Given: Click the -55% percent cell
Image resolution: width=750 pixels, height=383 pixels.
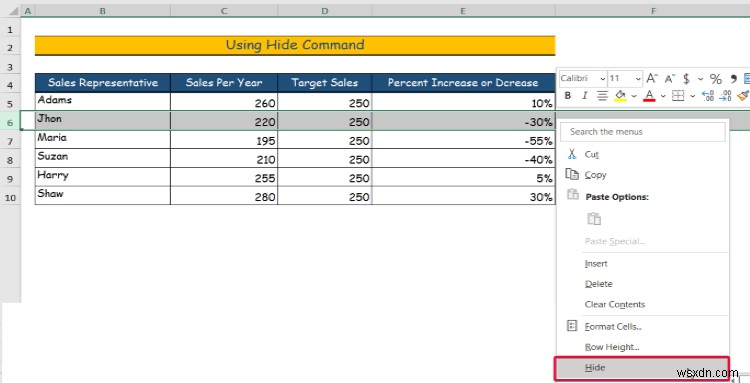Looking at the screenshot, I should pyautogui.click(x=463, y=139).
